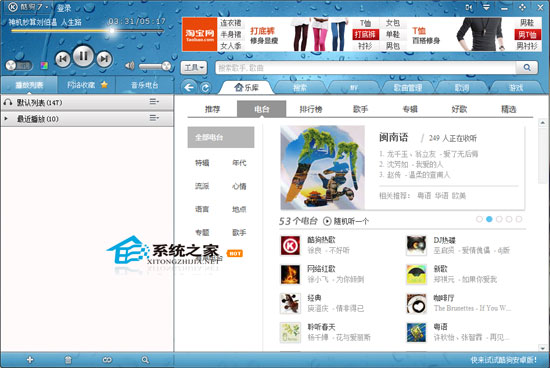Skip to the next track
Screen dimensions: 550x368
click(x=104, y=59)
